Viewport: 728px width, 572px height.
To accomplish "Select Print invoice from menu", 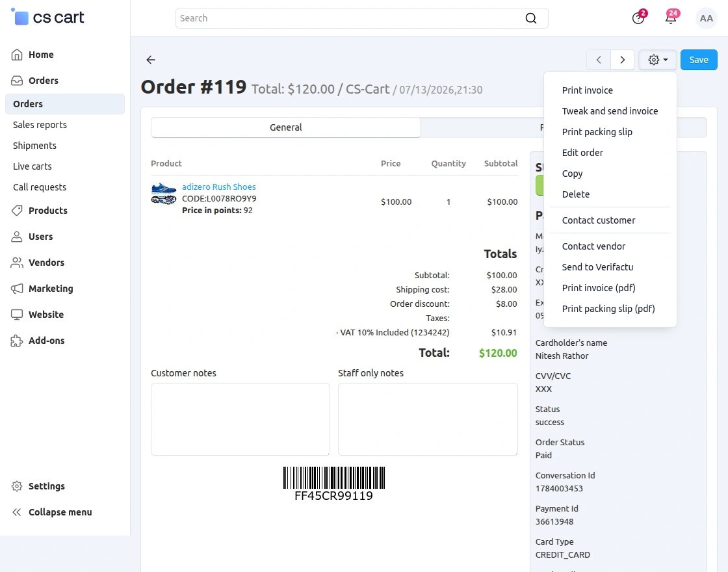I will (x=588, y=90).
